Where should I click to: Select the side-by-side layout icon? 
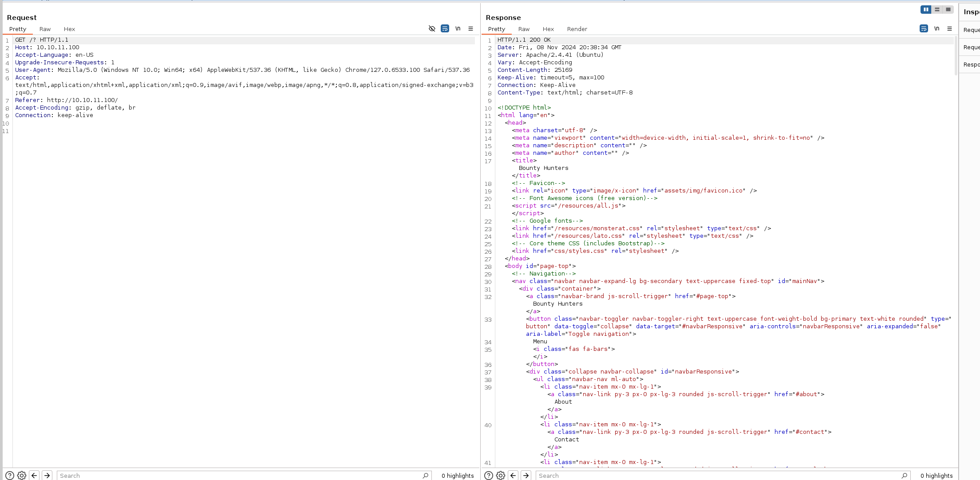point(926,9)
